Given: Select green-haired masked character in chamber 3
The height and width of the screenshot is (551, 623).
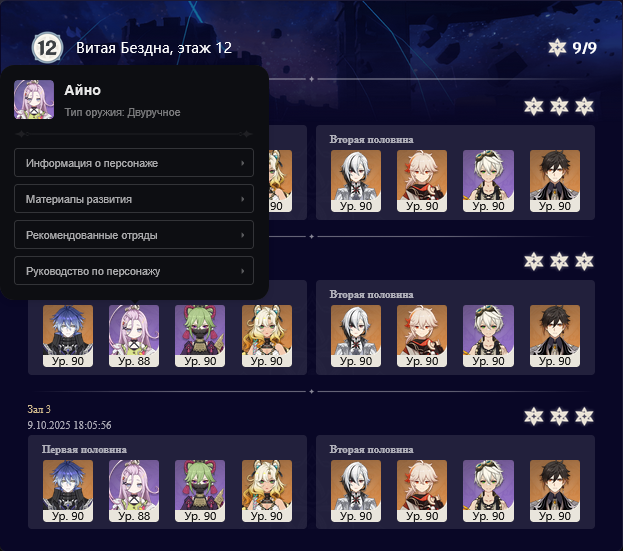Looking at the screenshot, I should pos(200,491).
